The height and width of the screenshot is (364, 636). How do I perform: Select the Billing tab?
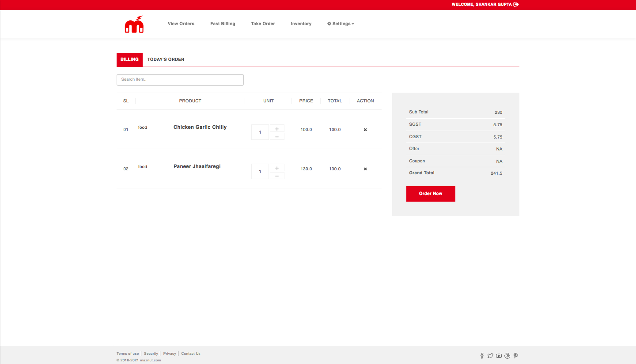(x=129, y=60)
